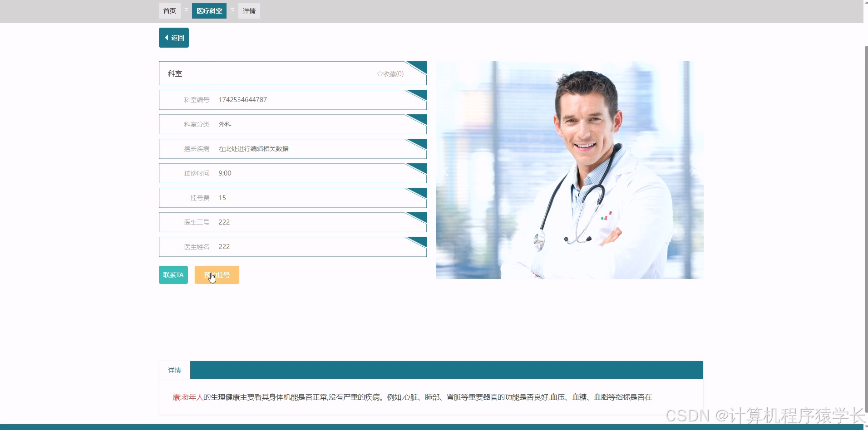Image resolution: width=868 pixels, height=430 pixels.
Task: Toggle the 收藏 star favorite
Action: click(390, 74)
